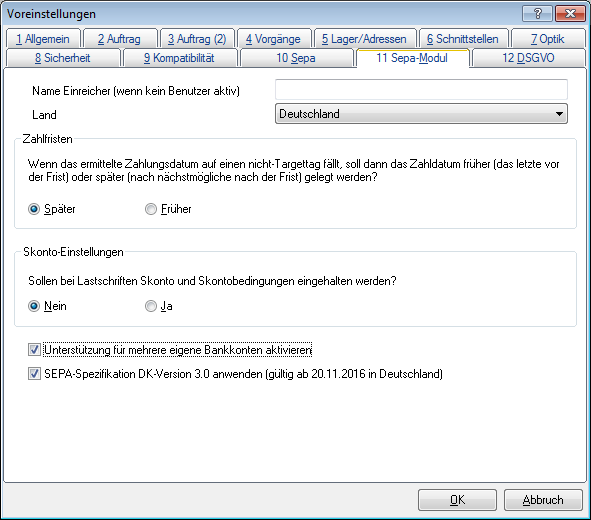The height and width of the screenshot is (520, 591).
Task: Select the Früher radio button
Action: (x=151, y=209)
